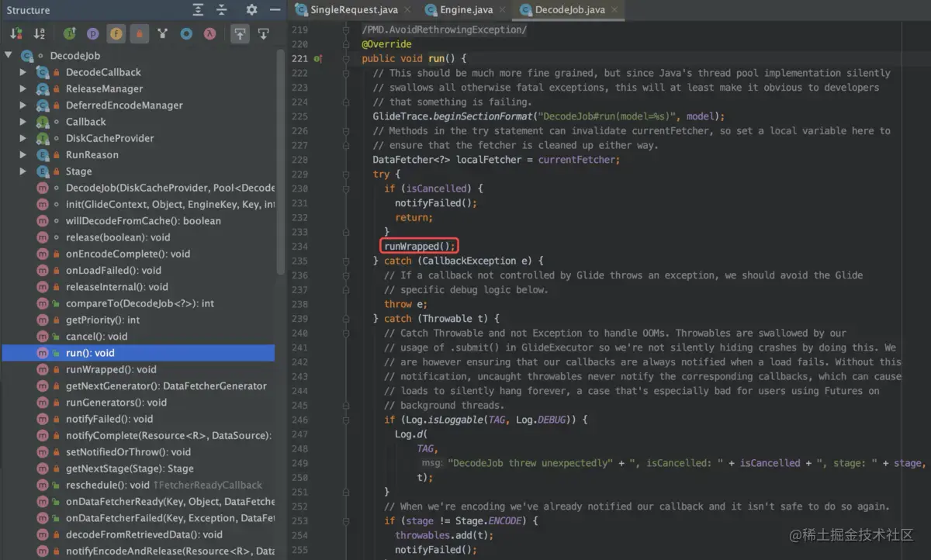Expand the Stage enum node
This screenshot has height=560, width=931.
pyautogui.click(x=24, y=171)
